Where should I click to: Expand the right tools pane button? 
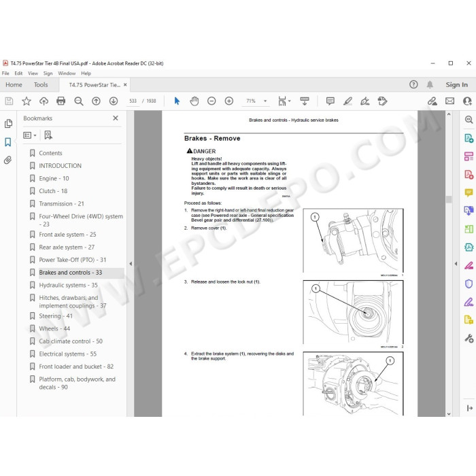click(469, 408)
